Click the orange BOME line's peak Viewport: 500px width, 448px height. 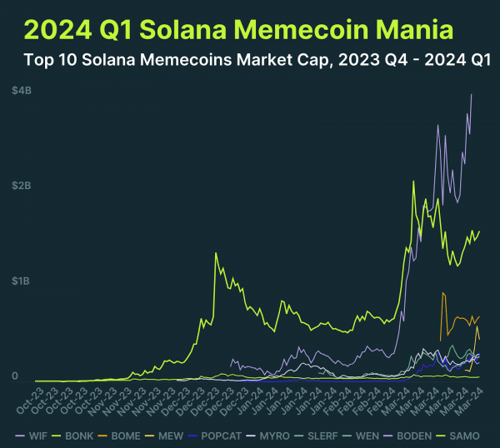(x=442, y=292)
